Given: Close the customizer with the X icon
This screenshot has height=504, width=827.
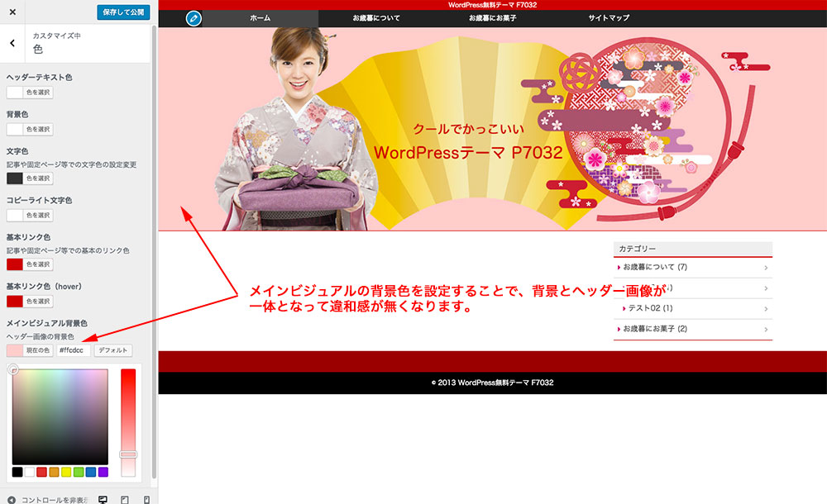Looking at the screenshot, I should 12,12.
